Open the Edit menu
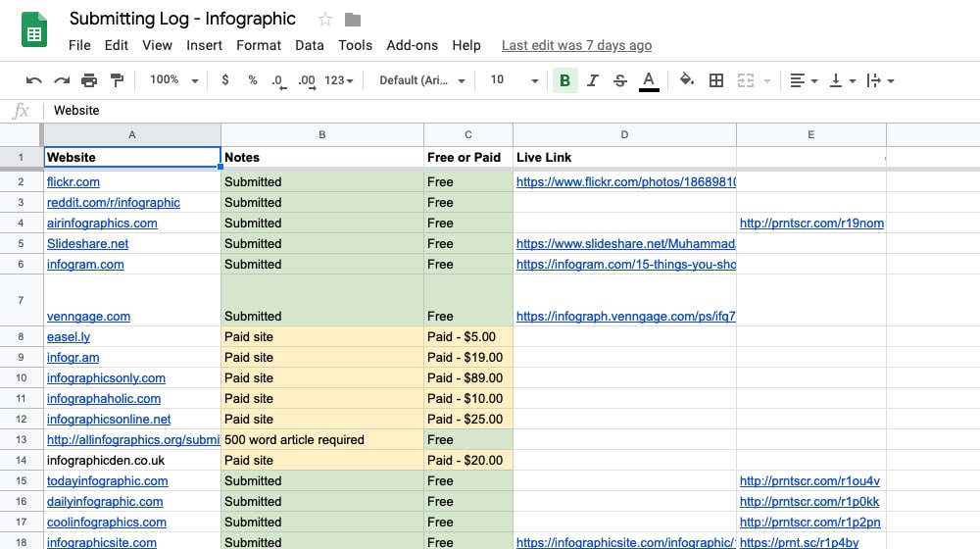 (117, 45)
